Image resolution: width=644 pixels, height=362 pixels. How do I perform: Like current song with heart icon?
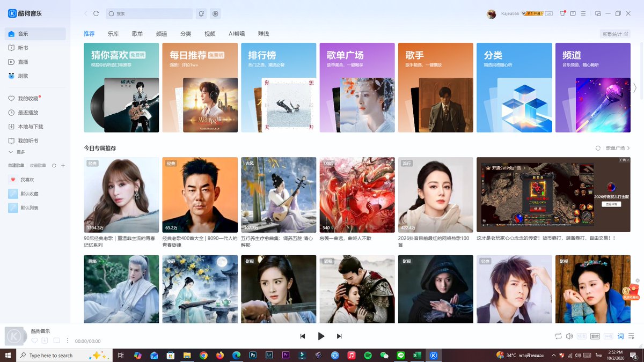(34, 341)
